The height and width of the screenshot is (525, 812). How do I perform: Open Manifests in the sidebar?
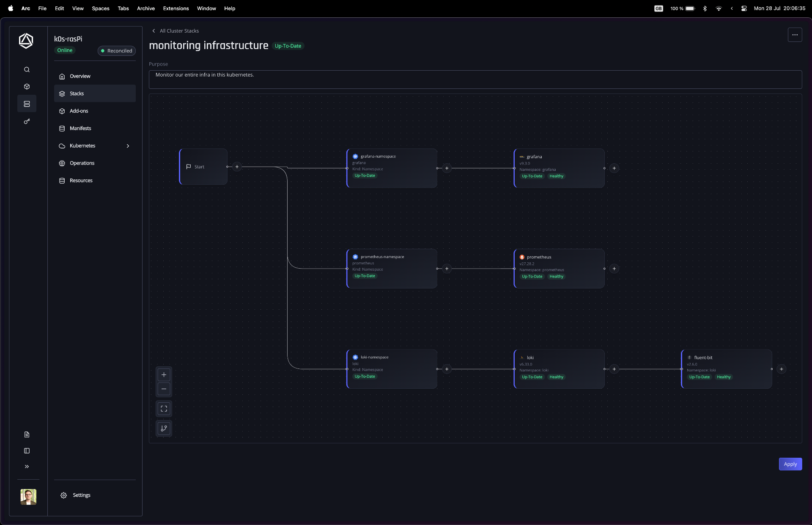pyautogui.click(x=95, y=128)
